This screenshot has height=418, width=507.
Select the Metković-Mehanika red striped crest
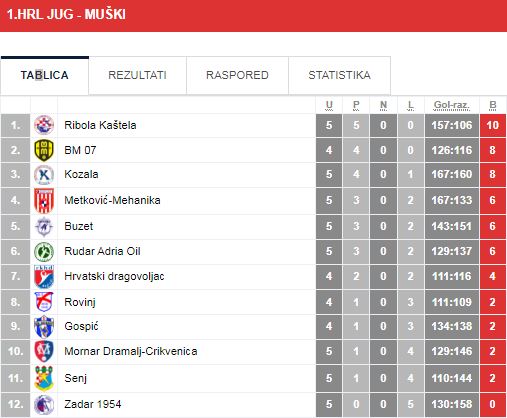point(44,200)
